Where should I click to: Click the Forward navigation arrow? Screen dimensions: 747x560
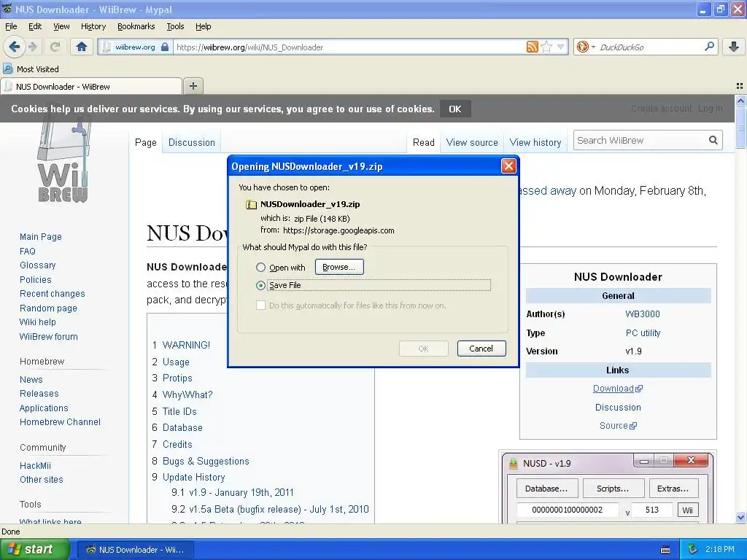(x=32, y=47)
